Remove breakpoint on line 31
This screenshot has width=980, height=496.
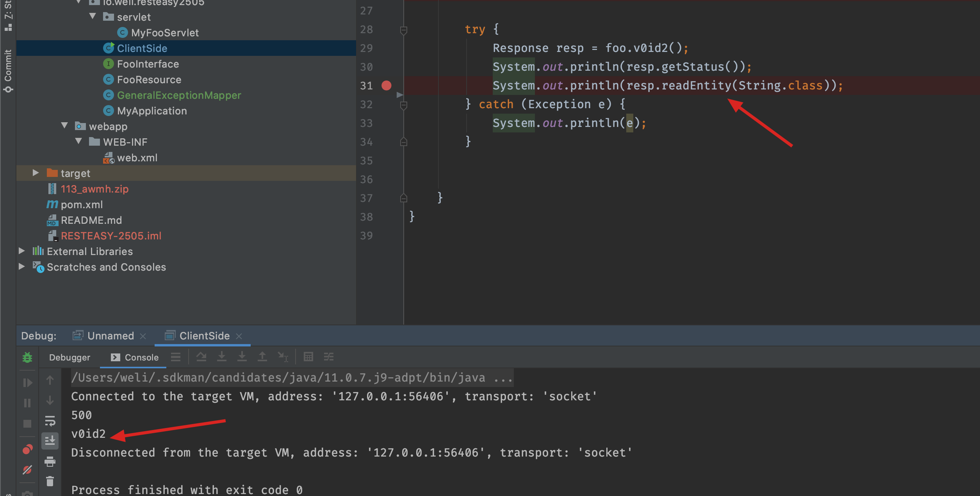pos(386,86)
